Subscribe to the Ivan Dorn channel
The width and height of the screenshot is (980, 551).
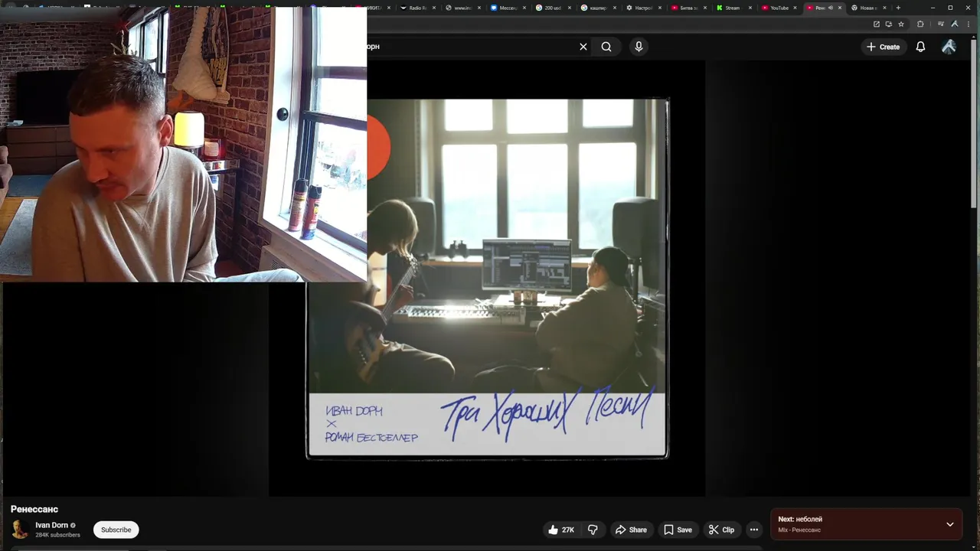coord(116,530)
